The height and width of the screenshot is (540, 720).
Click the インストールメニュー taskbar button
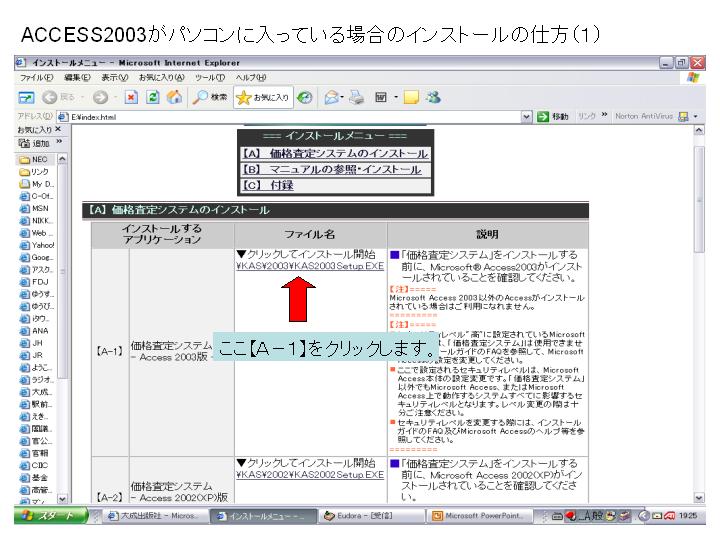pyautogui.click(x=264, y=516)
